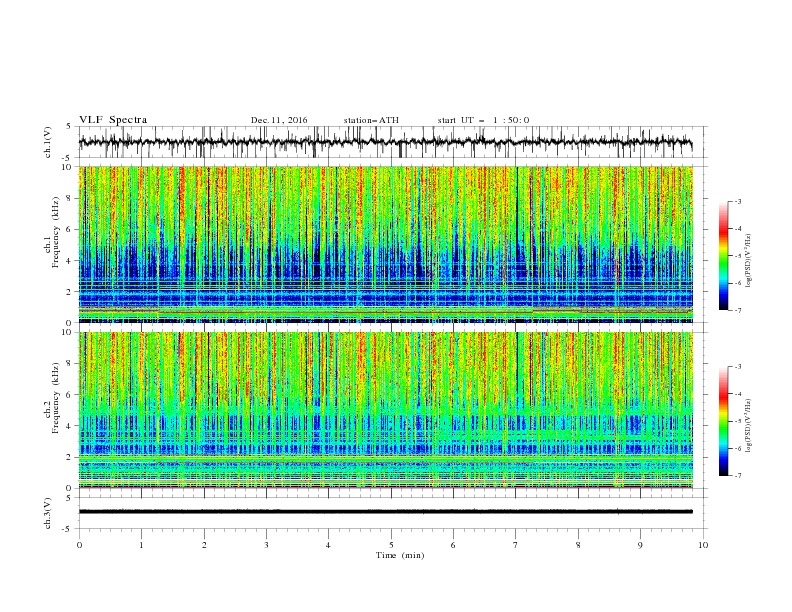The height and width of the screenshot is (612, 792).
Task: Click the ch.3 voltage waveform trace
Action: (x=385, y=512)
